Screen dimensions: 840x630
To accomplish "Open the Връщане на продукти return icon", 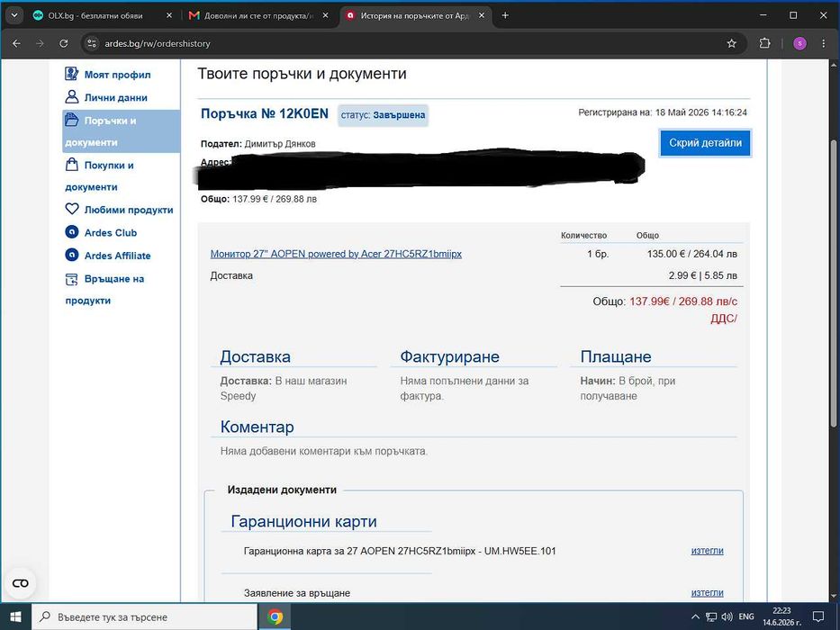I will (72, 279).
